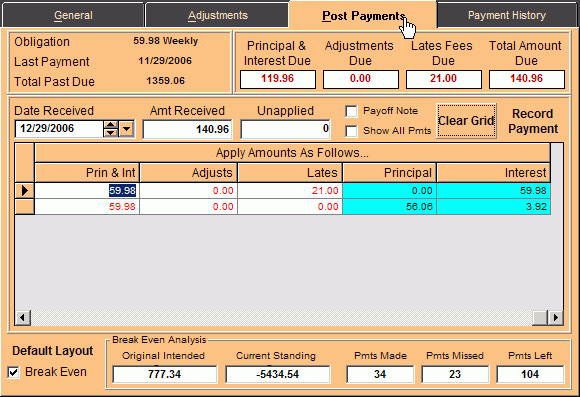Click the Record Payment button
580x397 pixels.
tap(533, 121)
